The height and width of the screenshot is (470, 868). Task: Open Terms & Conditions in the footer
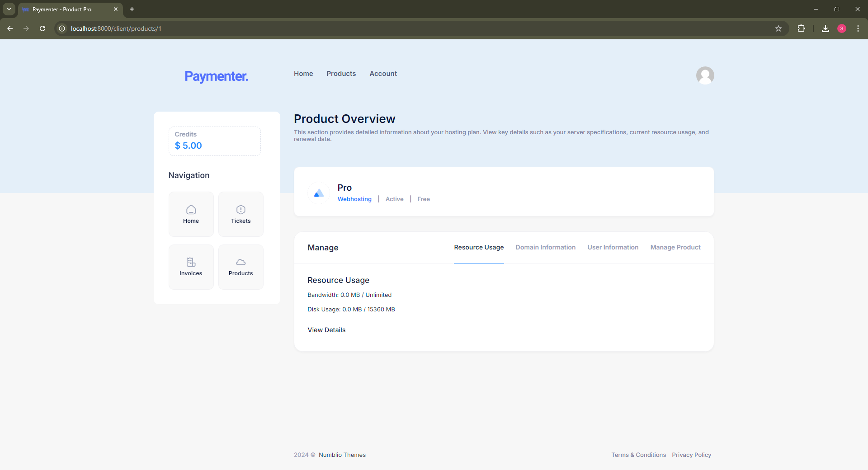pyautogui.click(x=638, y=455)
